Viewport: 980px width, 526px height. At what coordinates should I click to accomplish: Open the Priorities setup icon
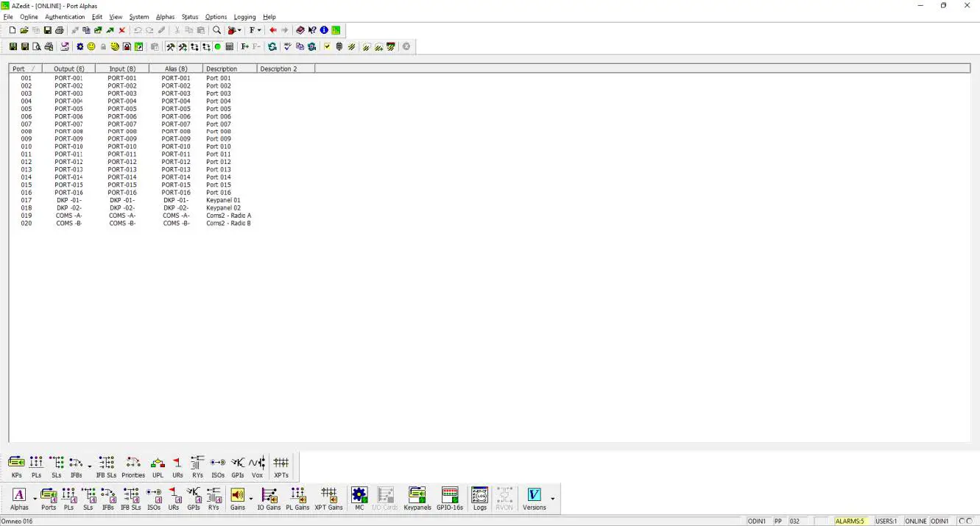click(133, 466)
